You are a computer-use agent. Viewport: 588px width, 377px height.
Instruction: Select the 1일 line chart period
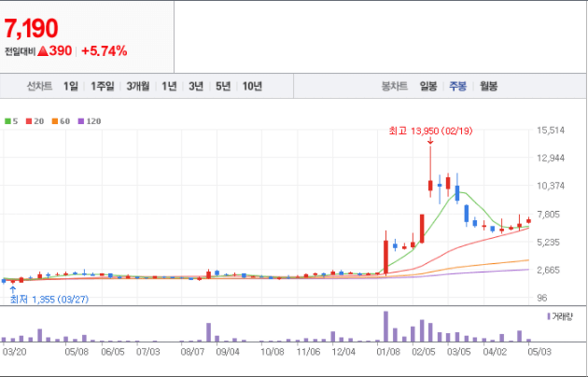(x=71, y=86)
